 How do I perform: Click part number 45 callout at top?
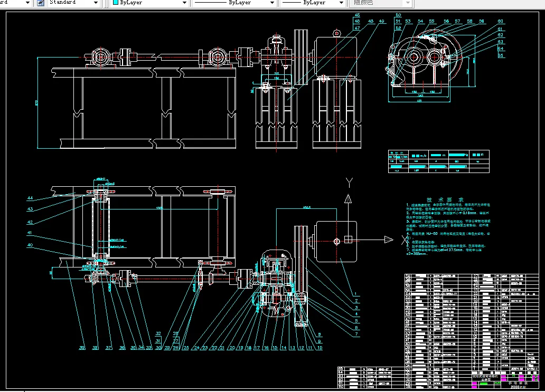tap(357, 15)
